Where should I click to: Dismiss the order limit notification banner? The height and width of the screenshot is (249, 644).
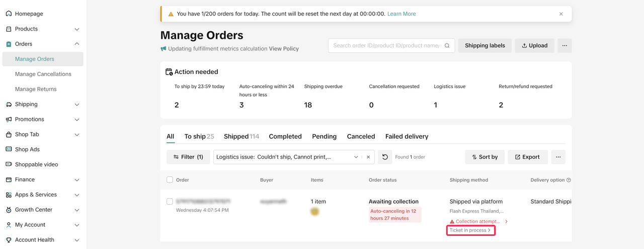click(x=561, y=14)
